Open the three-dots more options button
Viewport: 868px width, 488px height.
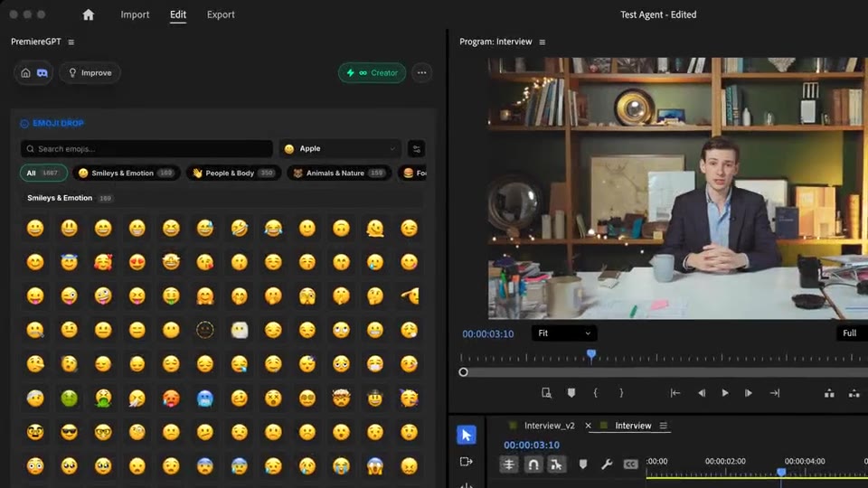click(x=422, y=72)
